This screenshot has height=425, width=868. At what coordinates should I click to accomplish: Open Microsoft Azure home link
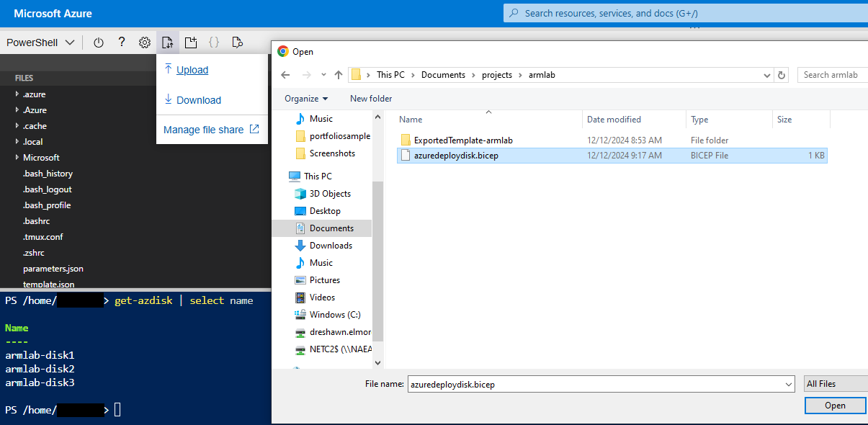point(53,13)
